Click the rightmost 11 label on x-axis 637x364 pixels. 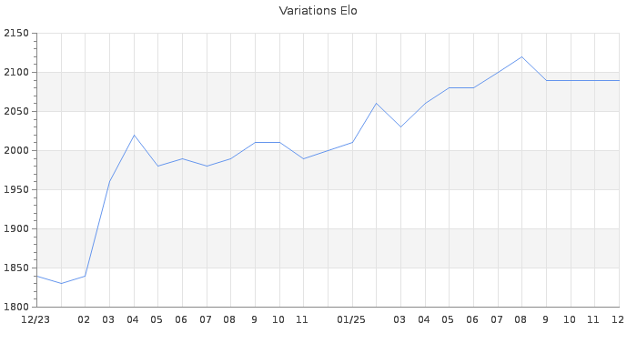(x=593, y=319)
